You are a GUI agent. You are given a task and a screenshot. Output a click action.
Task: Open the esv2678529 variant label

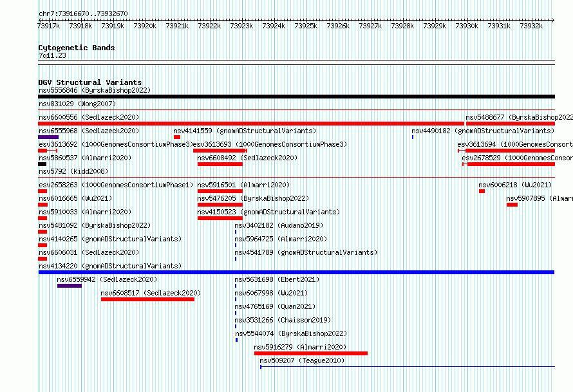pyautogui.click(x=517, y=158)
